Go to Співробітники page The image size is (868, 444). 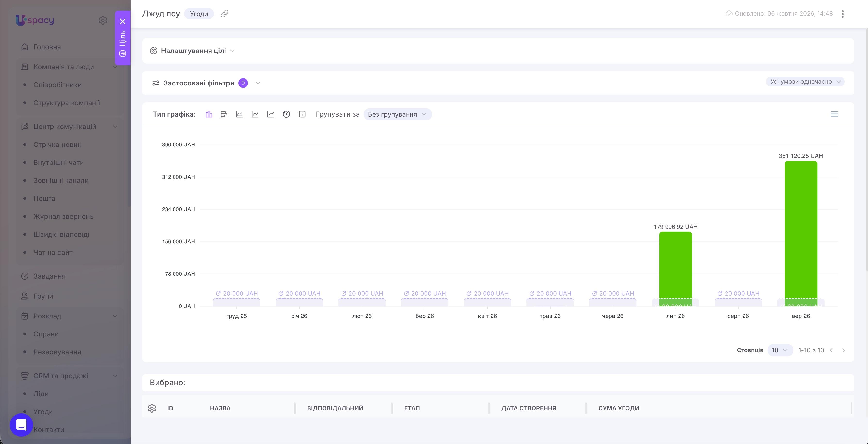click(x=57, y=85)
